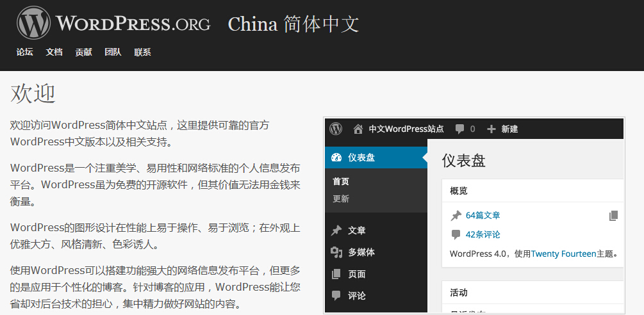
Task: Click the paragraph starting WordPress的图形设计
Action: tap(155, 236)
